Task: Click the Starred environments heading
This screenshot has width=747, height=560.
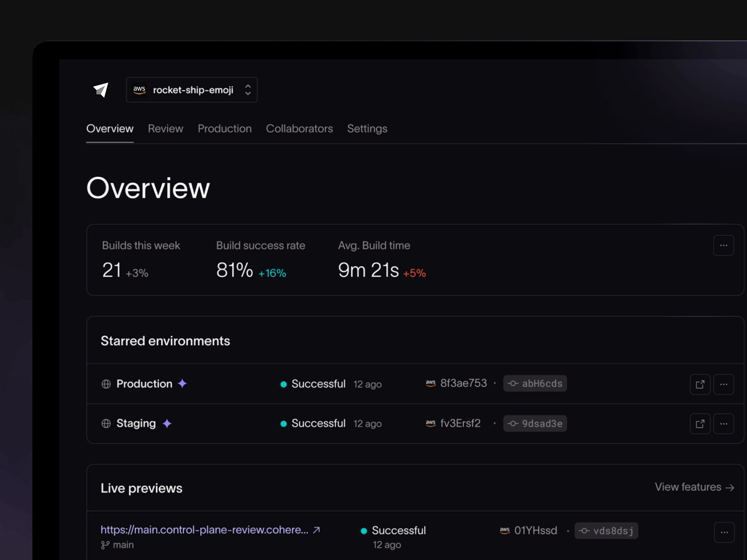Action: click(x=165, y=341)
